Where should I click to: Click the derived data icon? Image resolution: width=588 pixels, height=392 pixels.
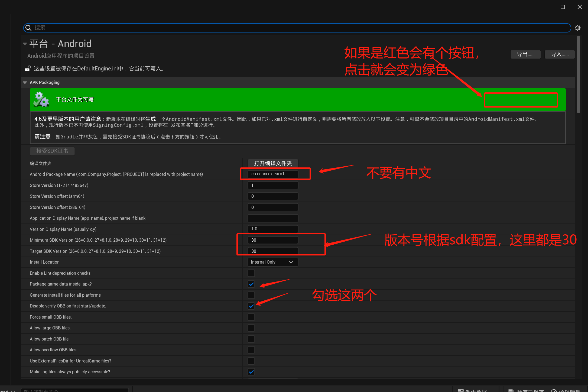tap(460, 390)
